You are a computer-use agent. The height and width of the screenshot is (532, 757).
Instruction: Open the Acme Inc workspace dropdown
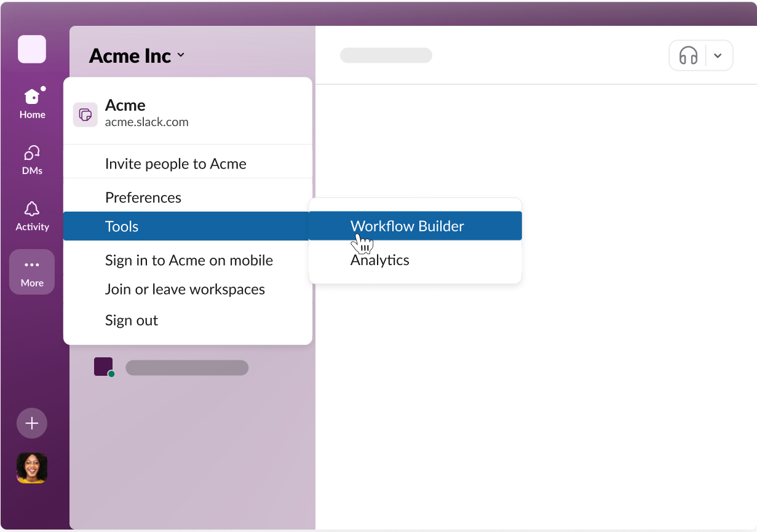pyautogui.click(x=137, y=55)
